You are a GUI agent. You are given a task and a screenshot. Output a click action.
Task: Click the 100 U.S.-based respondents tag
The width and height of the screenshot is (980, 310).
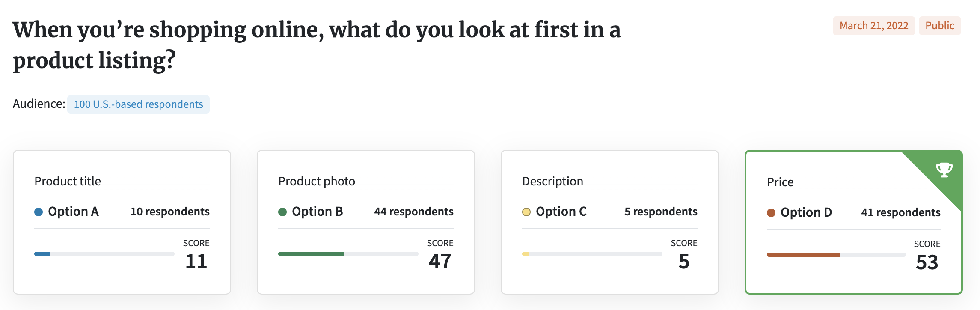(x=138, y=104)
